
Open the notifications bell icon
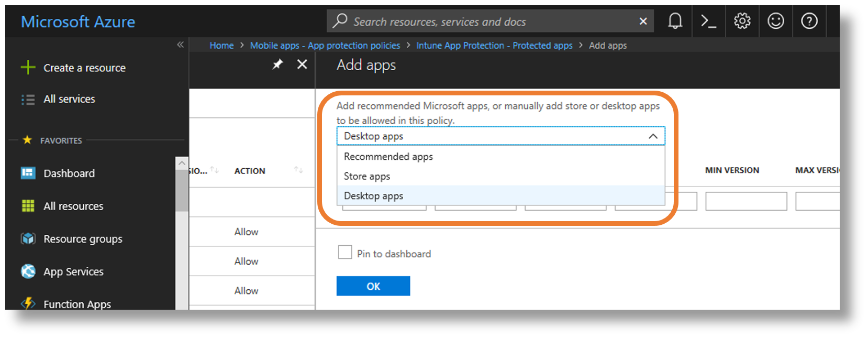point(675,21)
